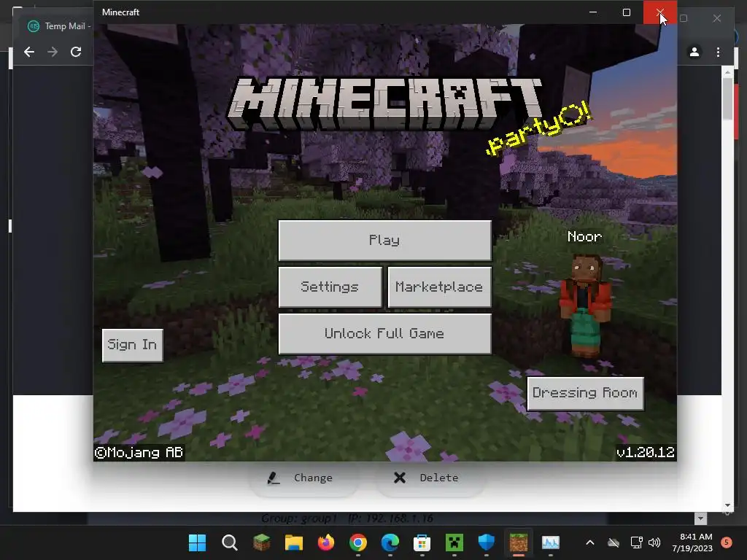The height and width of the screenshot is (560, 747).
Task: Click scroll-down arrow on browser scrollbar
Action: [x=727, y=506]
